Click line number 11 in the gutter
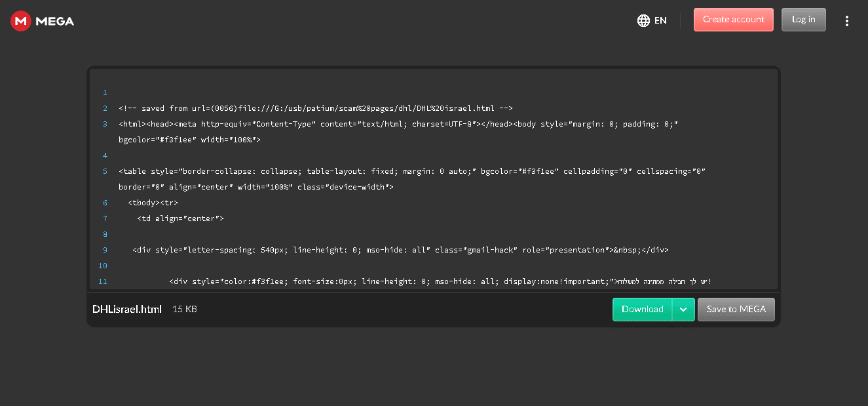This screenshot has height=406, width=868. click(103, 282)
